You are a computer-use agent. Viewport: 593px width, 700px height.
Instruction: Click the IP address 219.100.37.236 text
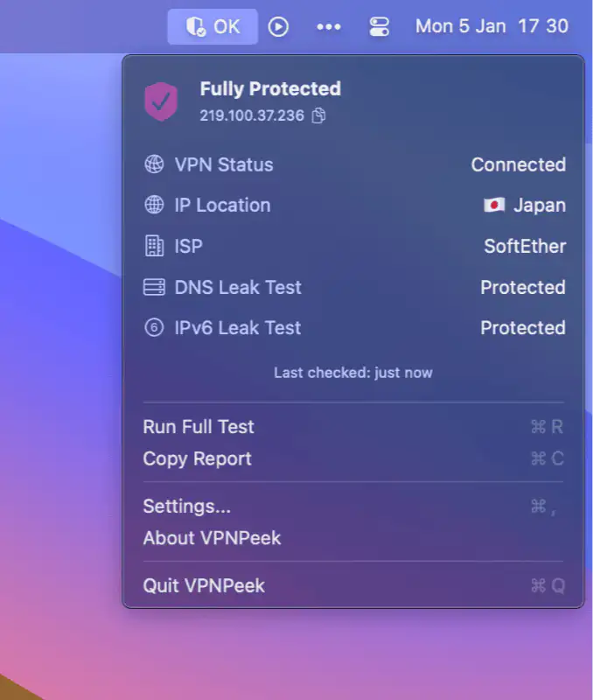pyautogui.click(x=252, y=115)
